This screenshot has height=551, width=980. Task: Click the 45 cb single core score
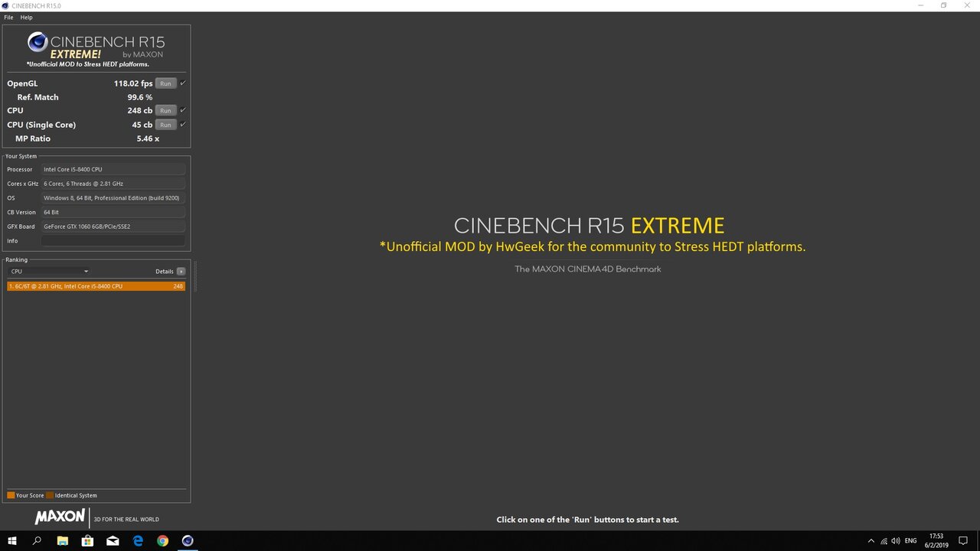[142, 125]
